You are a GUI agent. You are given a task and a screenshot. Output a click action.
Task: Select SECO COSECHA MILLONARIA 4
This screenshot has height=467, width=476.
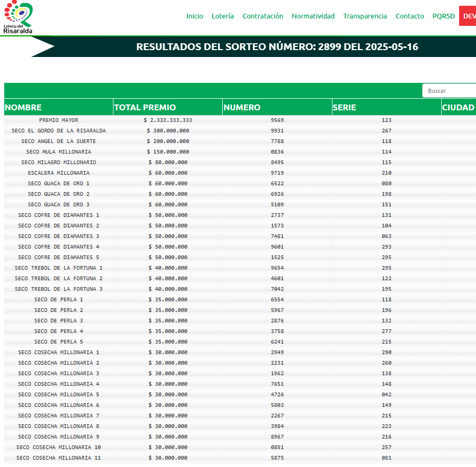(x=59, y=384)
